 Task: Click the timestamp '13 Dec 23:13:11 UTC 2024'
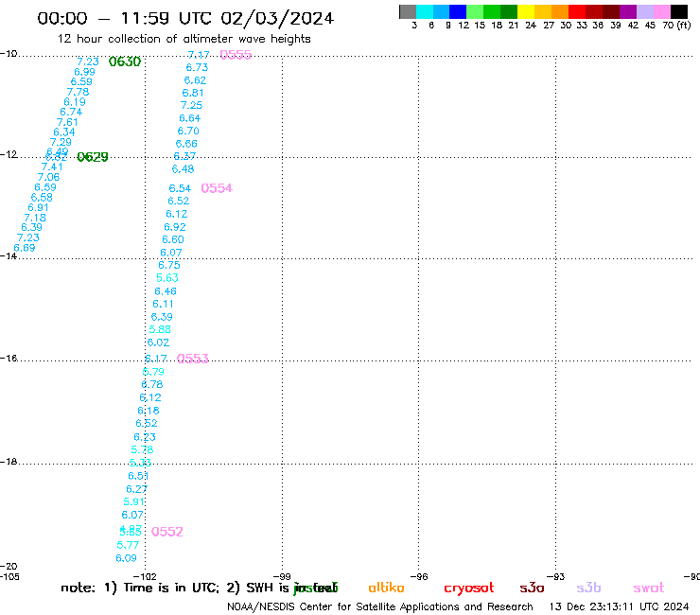tap(619, 606)
